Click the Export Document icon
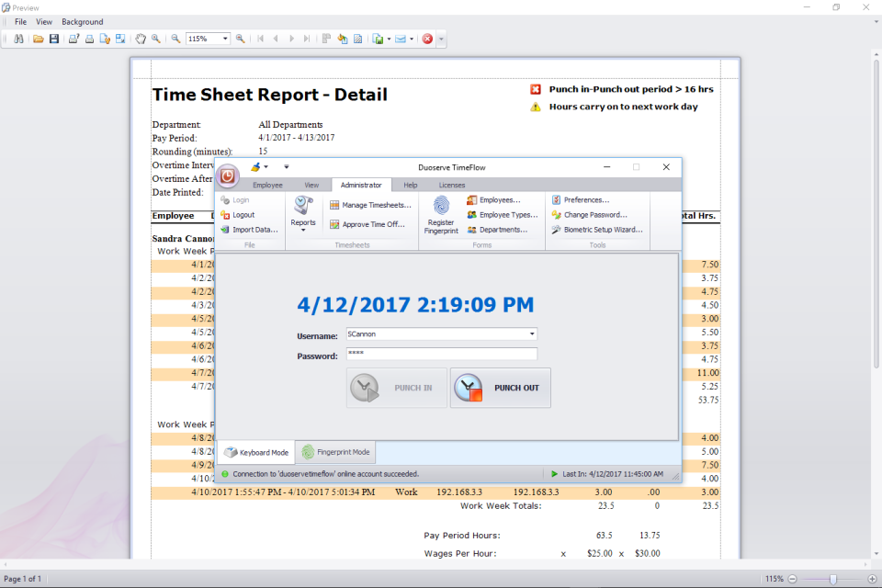This screenshot has width=882, height=588. (x=378, y=39)
